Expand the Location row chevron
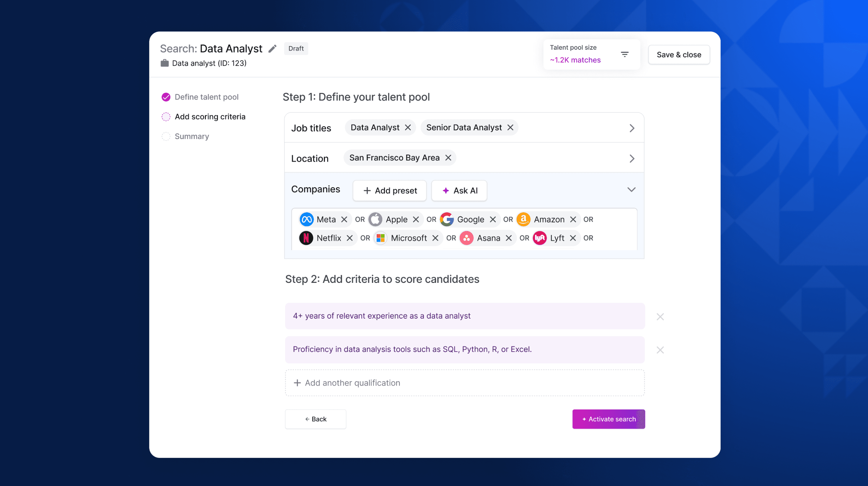This screenshot has height=486, width=868. 632,158
